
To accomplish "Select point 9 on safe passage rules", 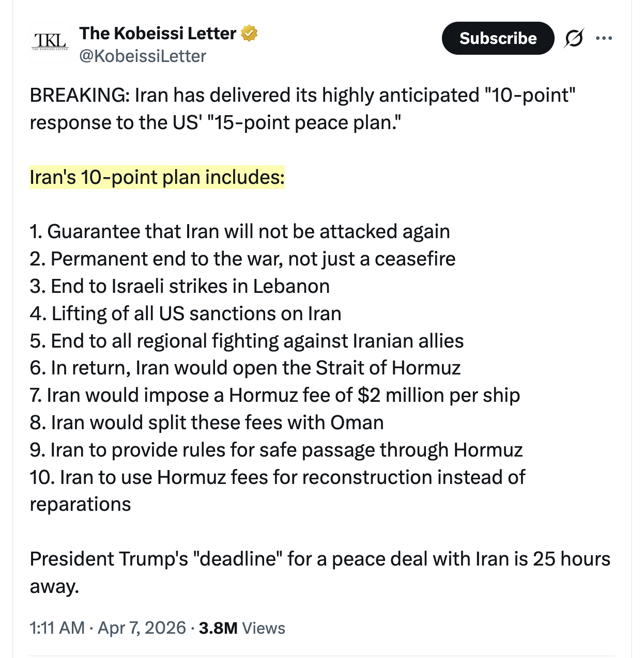I will [x=276, y=450].
